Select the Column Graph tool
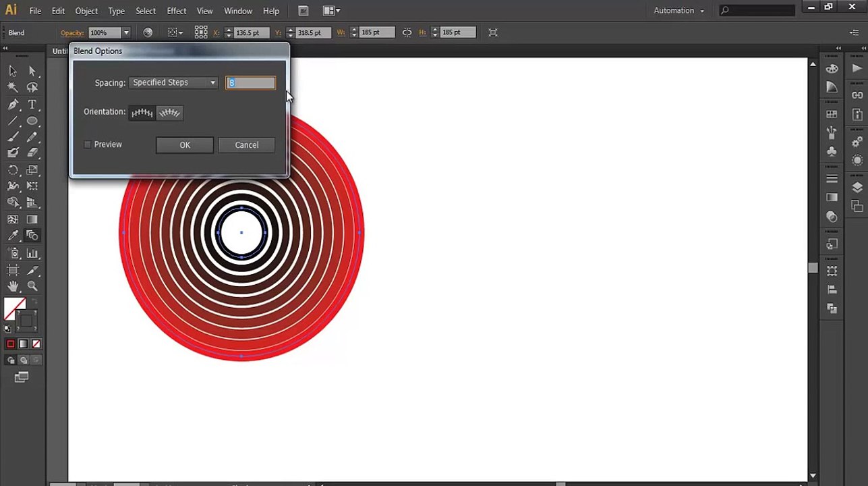The height and width of the screenshot is (486, 868). [32, 254]
